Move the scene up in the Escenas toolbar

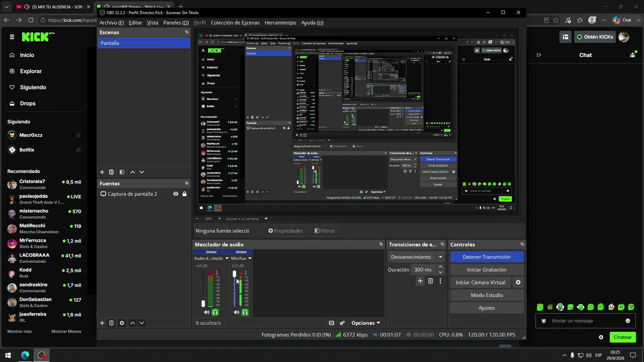(133, 172)
